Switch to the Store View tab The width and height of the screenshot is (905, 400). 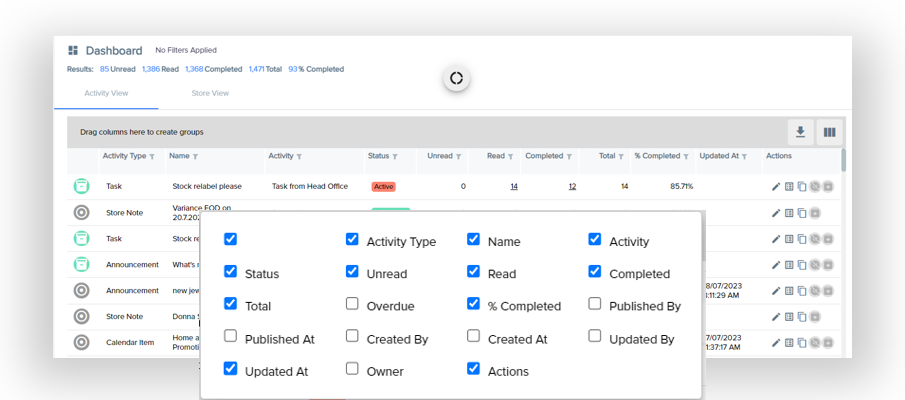tap(210, 93)
